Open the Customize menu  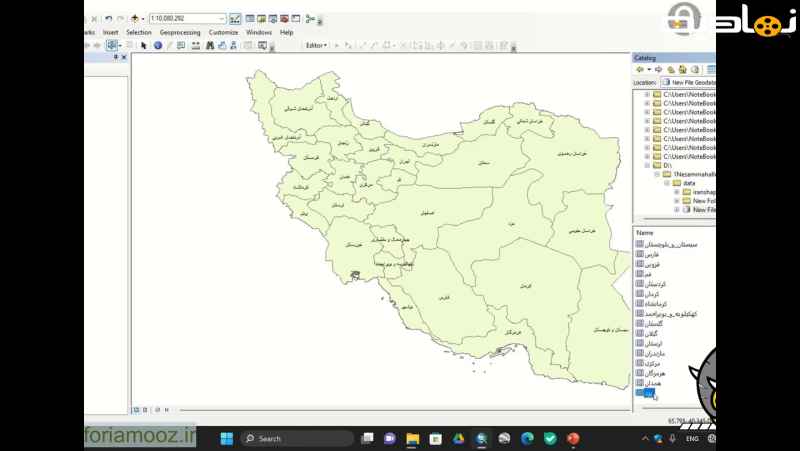coord(223,32)
